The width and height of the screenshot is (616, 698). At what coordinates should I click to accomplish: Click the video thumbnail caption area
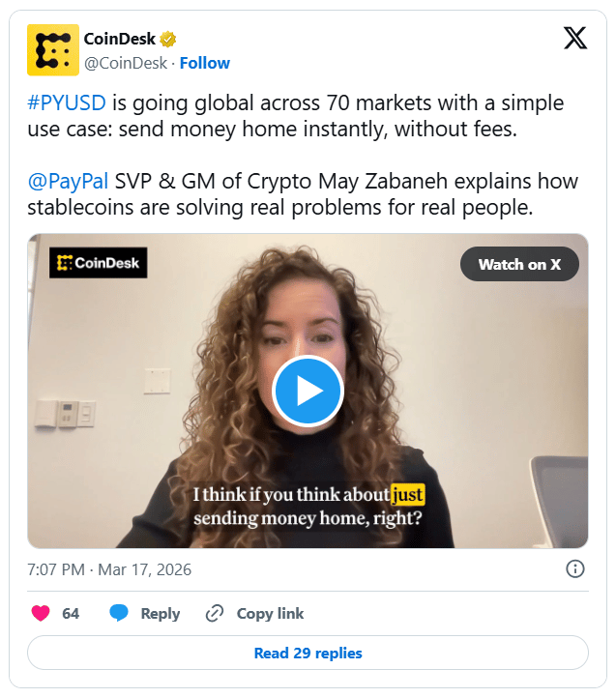pos(308,507)
